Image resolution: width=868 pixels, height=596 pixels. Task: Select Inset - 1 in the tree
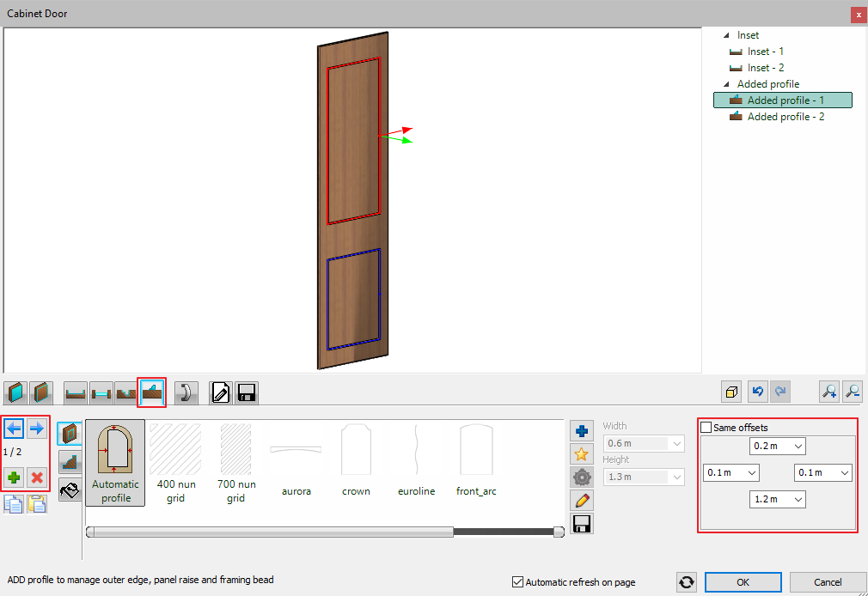coord(765,52)
